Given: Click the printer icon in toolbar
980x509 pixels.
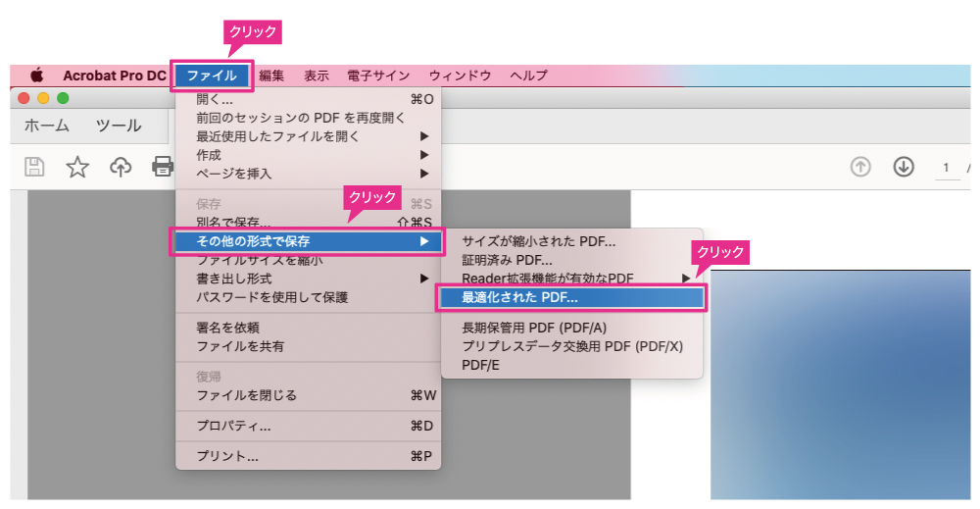Looking at the screenshot, I should coord(163,167).
